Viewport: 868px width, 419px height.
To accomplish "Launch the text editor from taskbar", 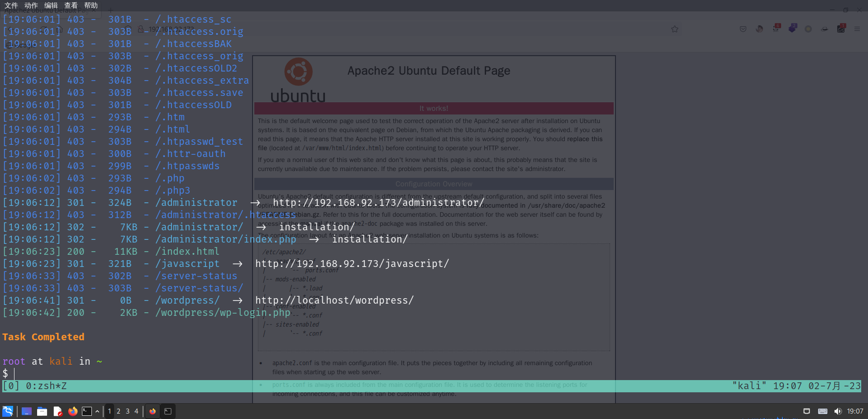I will [x=57, y=411].
